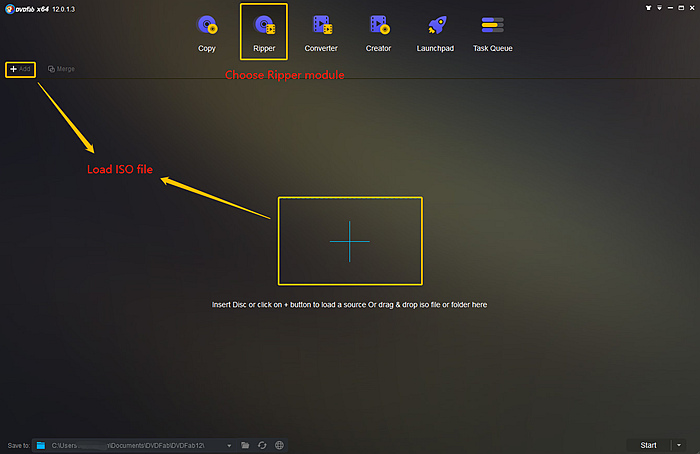Open the Launchpad
The width and height of the screenshot is (700, 454).
435,33
